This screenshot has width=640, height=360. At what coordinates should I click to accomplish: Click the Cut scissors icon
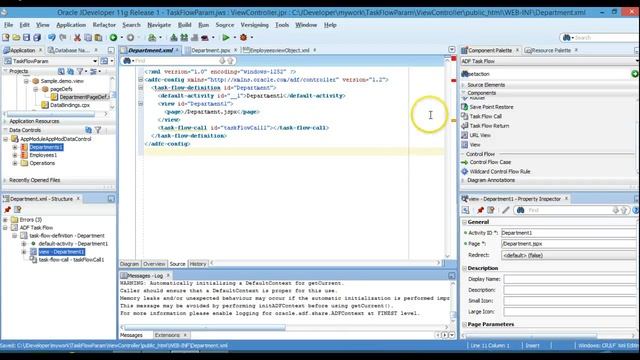[x=77, y=38]
